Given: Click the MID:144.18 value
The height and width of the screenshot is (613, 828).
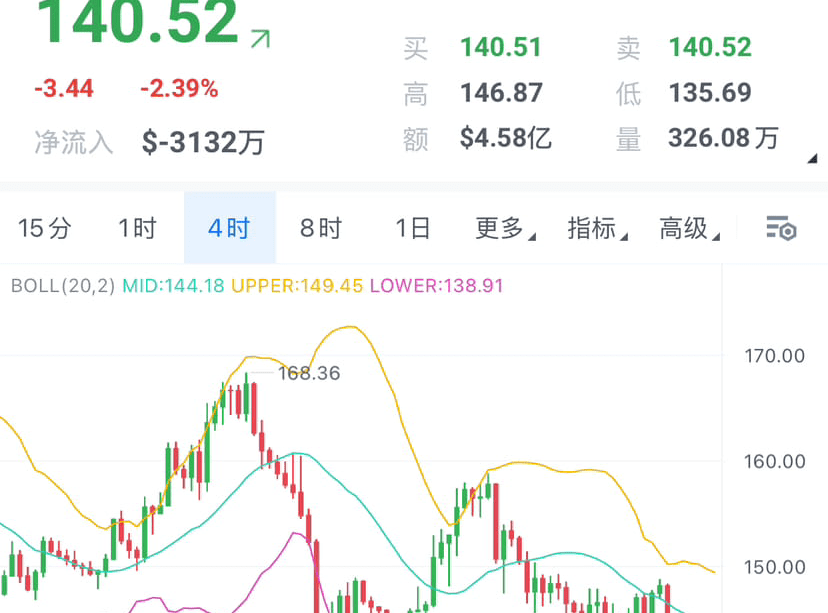Looking at the screenshot, I should coord(173,286).
